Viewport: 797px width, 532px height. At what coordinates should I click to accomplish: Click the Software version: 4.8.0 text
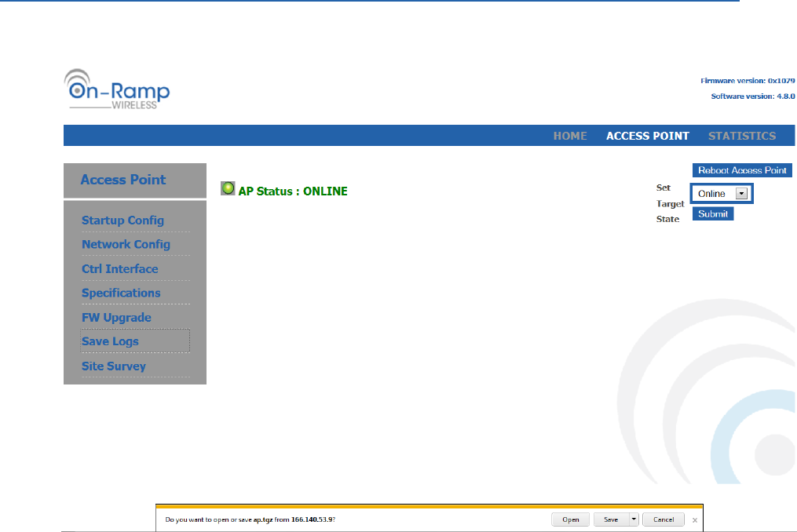pos(753,96)
